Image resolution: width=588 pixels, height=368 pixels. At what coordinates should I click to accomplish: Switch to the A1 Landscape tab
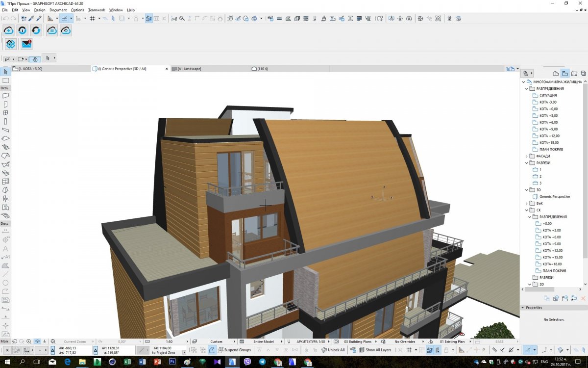tap(190, 69)
